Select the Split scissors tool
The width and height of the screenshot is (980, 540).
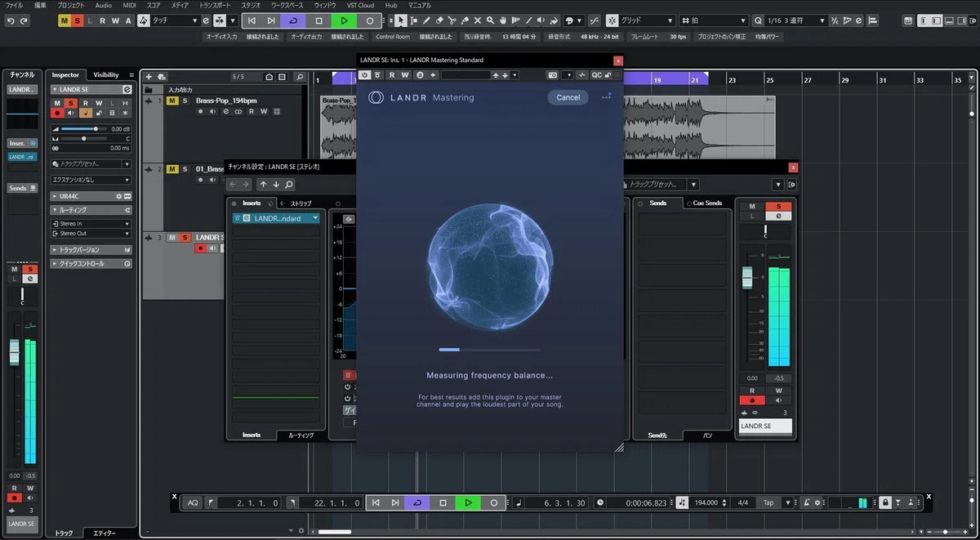tap(452, 20)
